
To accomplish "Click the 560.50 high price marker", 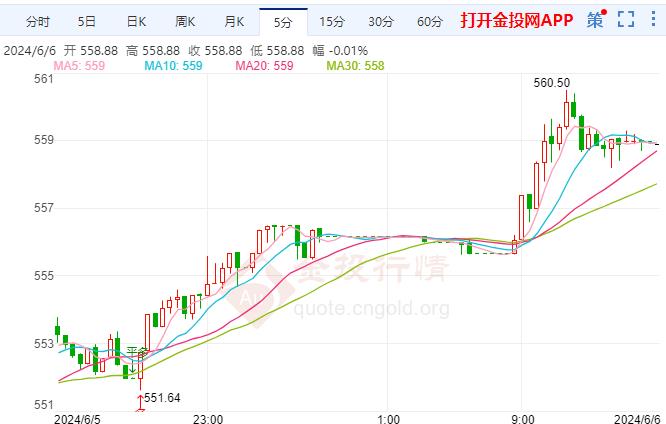I will 553,84.
